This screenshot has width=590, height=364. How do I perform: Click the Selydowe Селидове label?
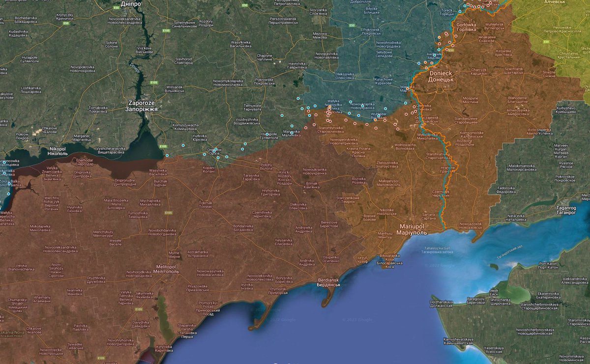[384, 54]
